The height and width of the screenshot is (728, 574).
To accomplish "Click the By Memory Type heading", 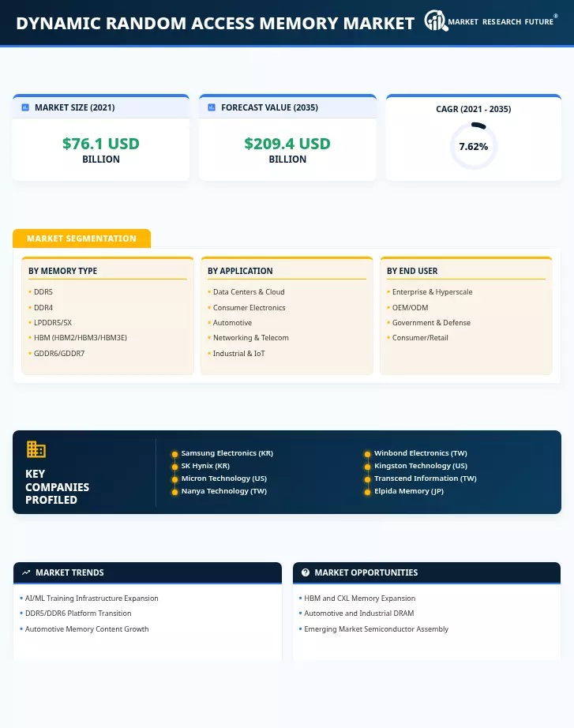I will tap(62, 271).
